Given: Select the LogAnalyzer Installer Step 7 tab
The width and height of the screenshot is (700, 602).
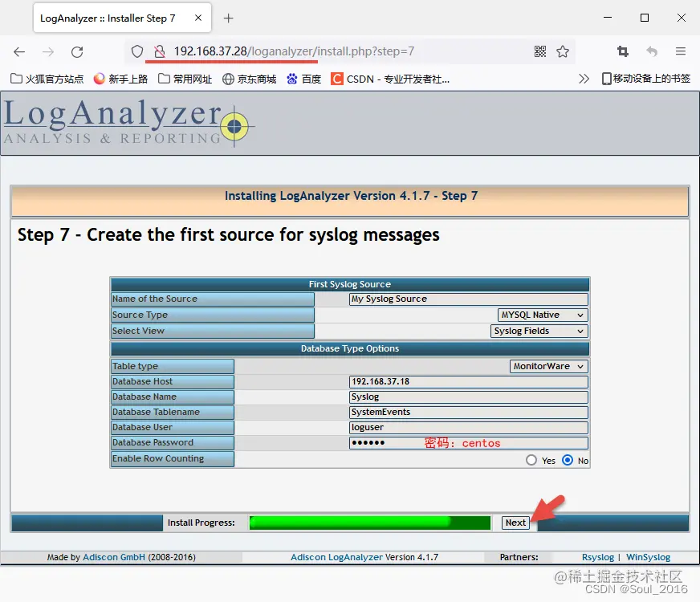Looking at the screenshot, I should click(x=122, y=18).
